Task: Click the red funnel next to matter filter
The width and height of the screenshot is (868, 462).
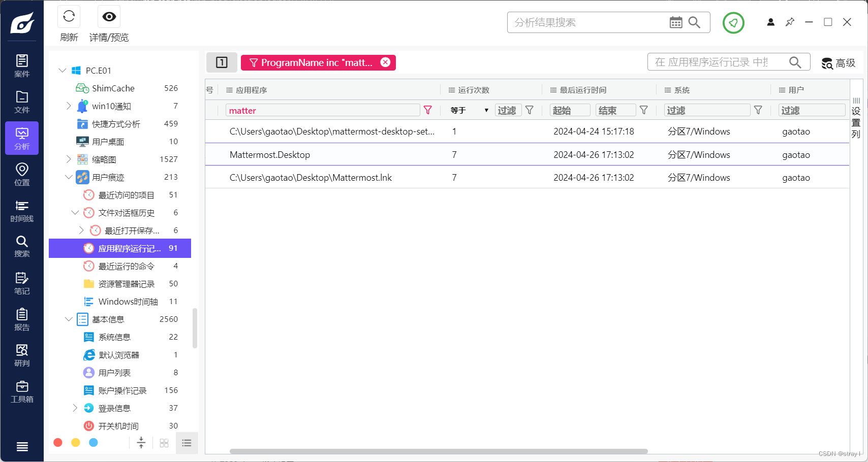Action: click(428, 110)
